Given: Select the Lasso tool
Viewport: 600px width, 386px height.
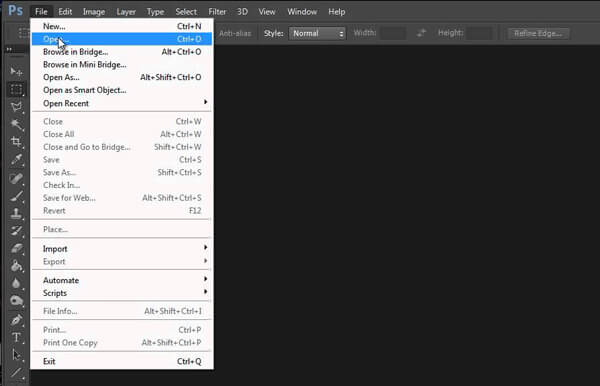Looking at the screenshot, I should coord(16,107).
